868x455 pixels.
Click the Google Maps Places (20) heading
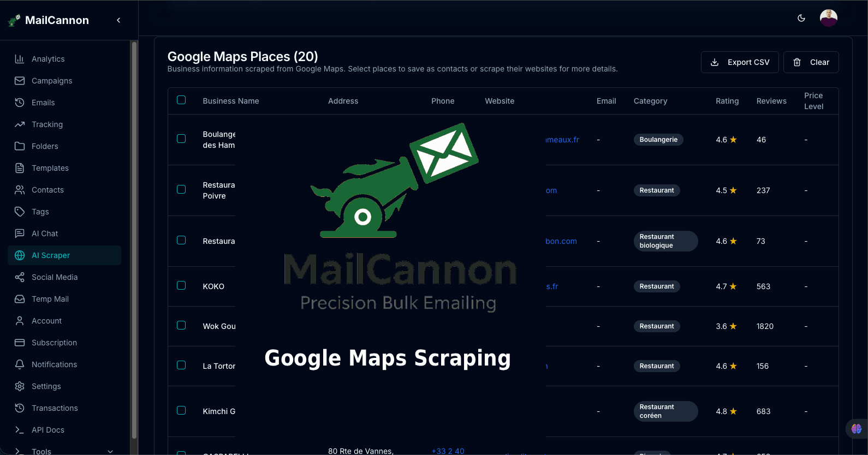[x=242, y=57]
